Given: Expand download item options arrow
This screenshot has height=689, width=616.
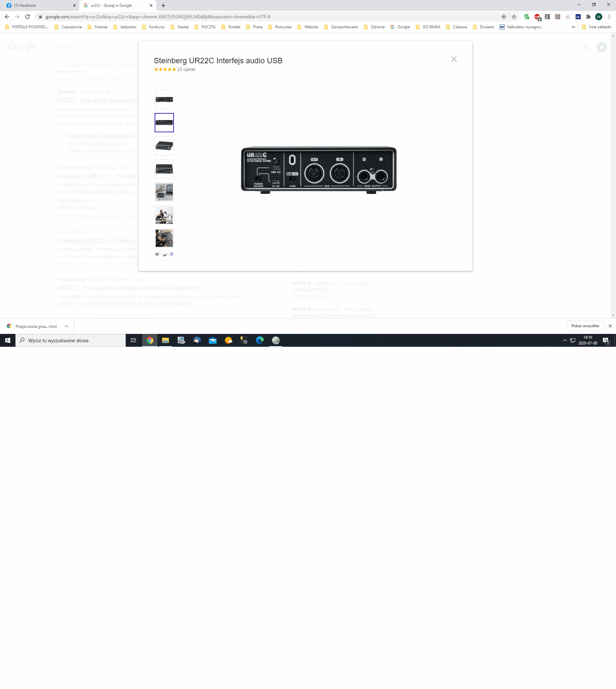Looking at the screenshot, I should [x=66, y=326].
